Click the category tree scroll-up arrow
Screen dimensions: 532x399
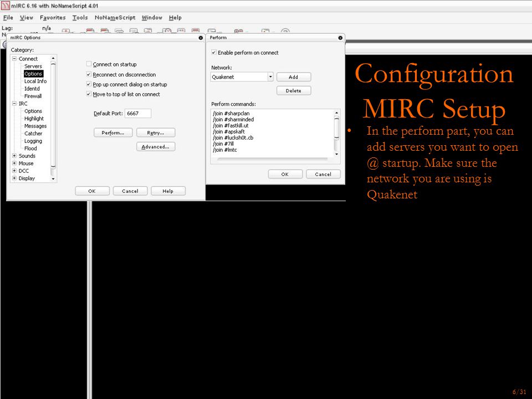pyautogui.click(x=53, y=58)
